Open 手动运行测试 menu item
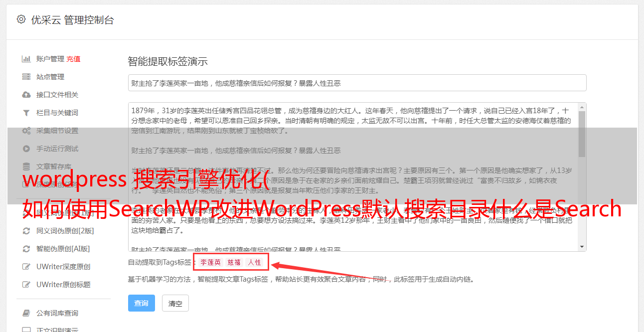Viewport: 644px width, 332px height. pos(57,149)
